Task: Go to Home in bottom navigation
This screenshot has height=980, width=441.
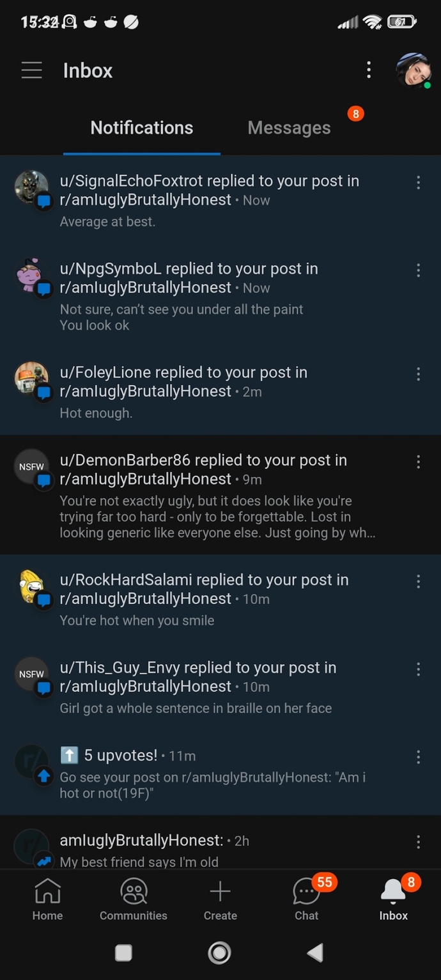Action: (47, 898)
